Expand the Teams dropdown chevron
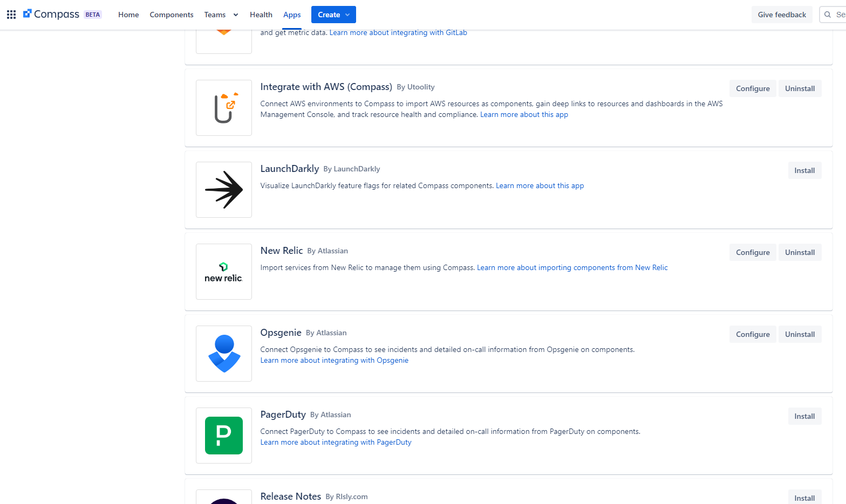Viewport: 846px width, 504px height. [236, 15]
